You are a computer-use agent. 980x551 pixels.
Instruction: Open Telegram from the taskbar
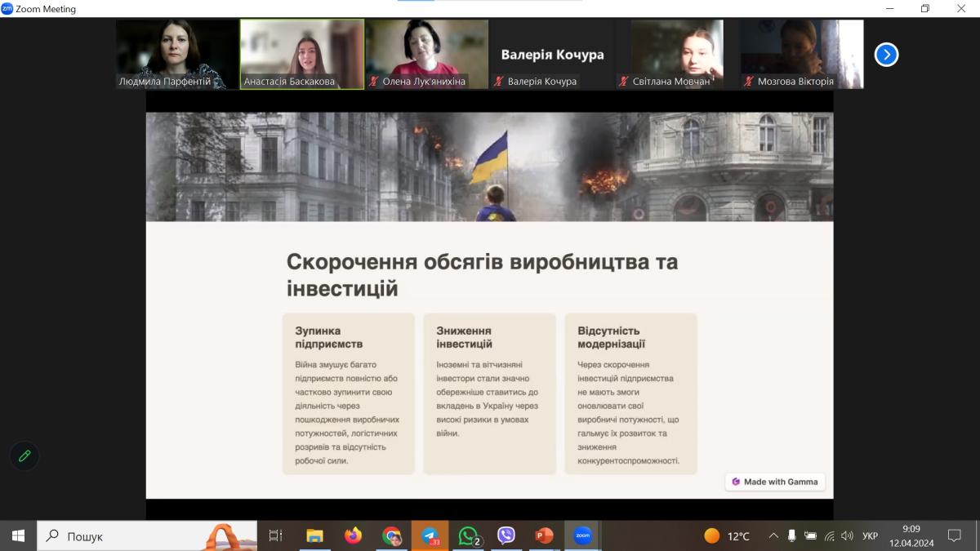tap(430, 535)
